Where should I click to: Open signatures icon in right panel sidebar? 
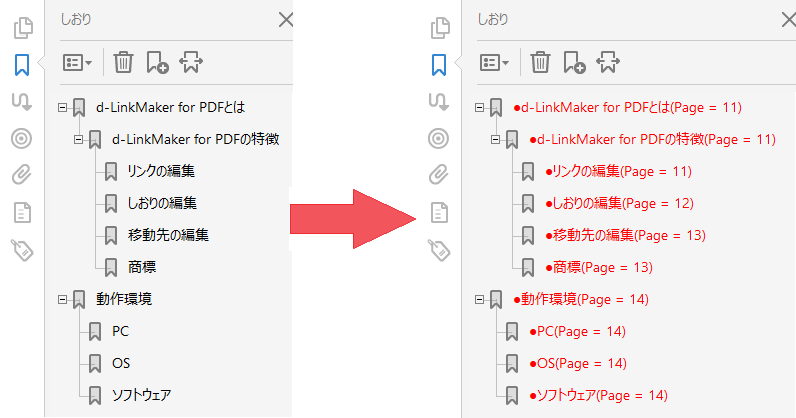[x=439, y=102]
